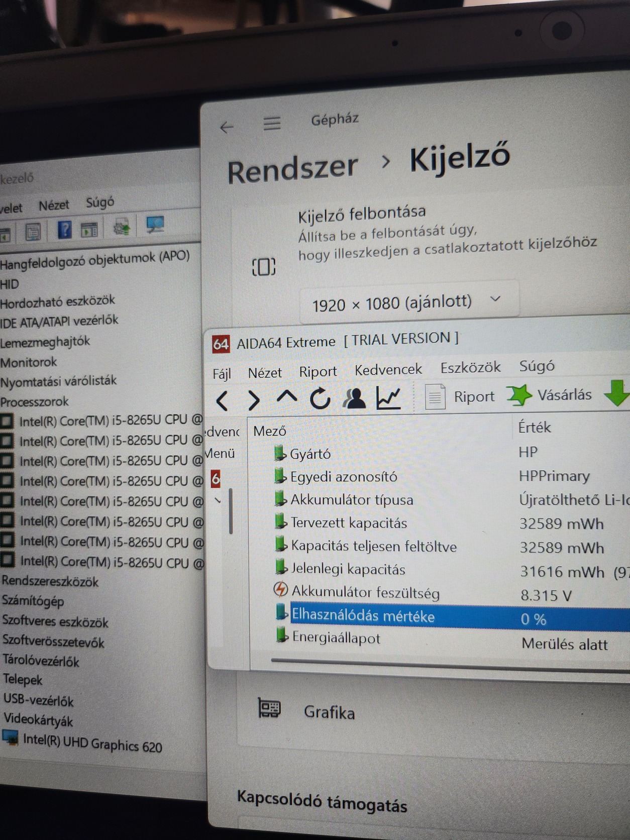Open the Fájl menu in AIDA64
The height and width of the screenshot is (840, 630).
point(222,374)
